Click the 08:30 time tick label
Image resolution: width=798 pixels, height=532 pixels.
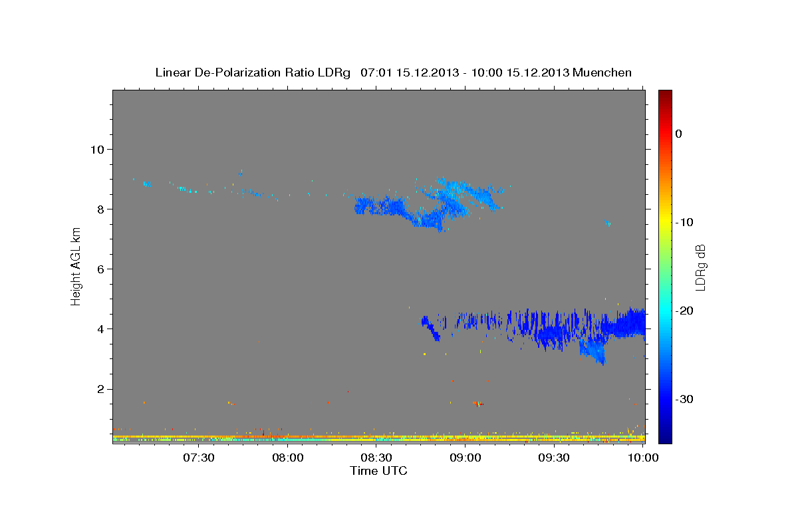(376, 458)
